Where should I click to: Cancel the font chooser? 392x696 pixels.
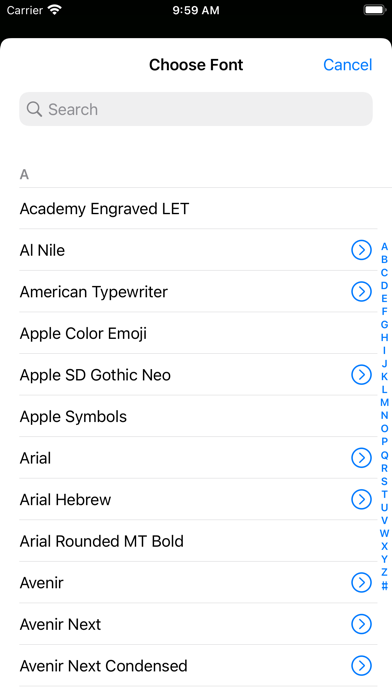tap(348, 65)
